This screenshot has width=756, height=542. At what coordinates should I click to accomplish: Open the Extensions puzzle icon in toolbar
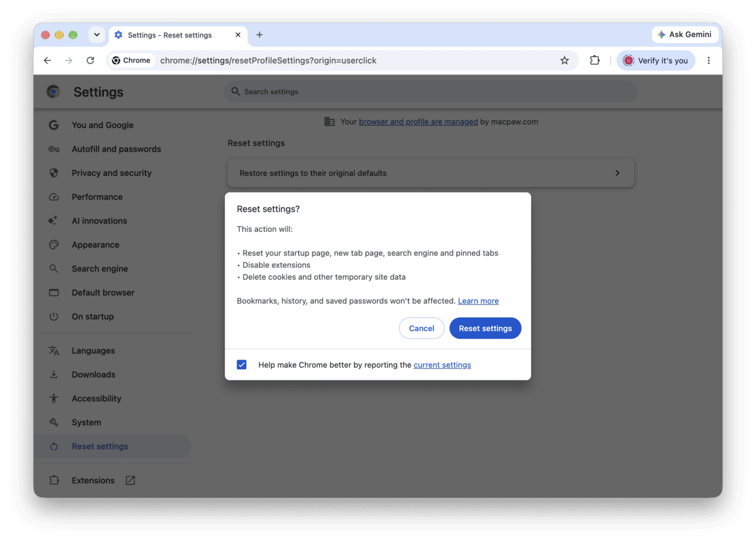(x=595, y=60)
